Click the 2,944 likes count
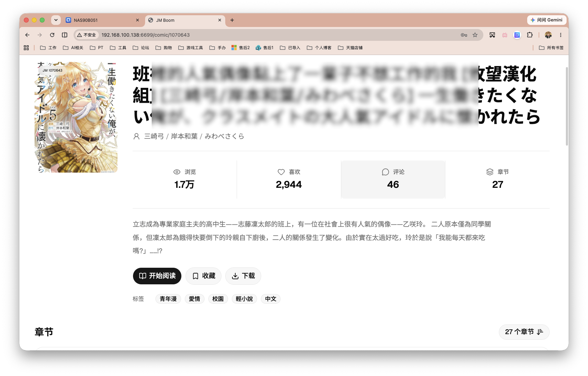 tap(289, 184)
